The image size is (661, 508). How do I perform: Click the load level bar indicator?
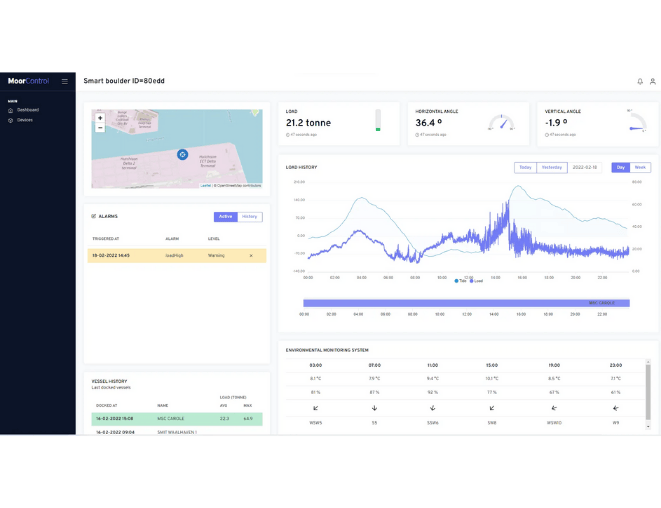pyautogui.click(x=378, y=121)
